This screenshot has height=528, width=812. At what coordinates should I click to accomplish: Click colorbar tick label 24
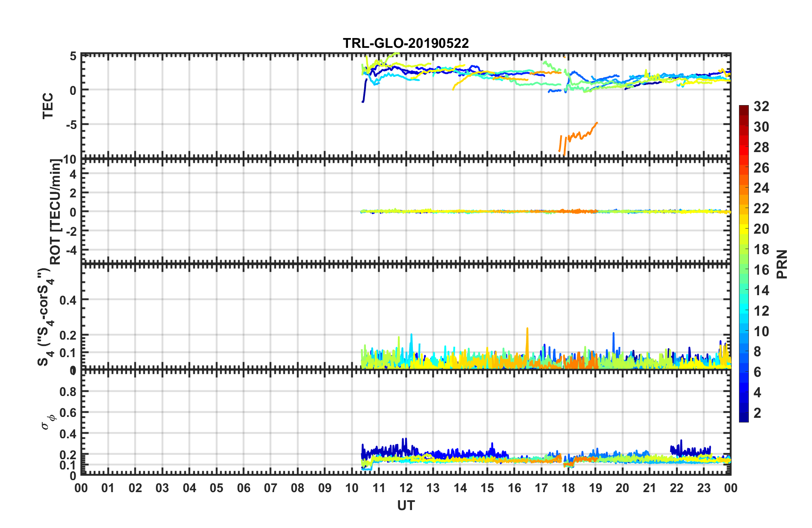click(x=761, y=188)
